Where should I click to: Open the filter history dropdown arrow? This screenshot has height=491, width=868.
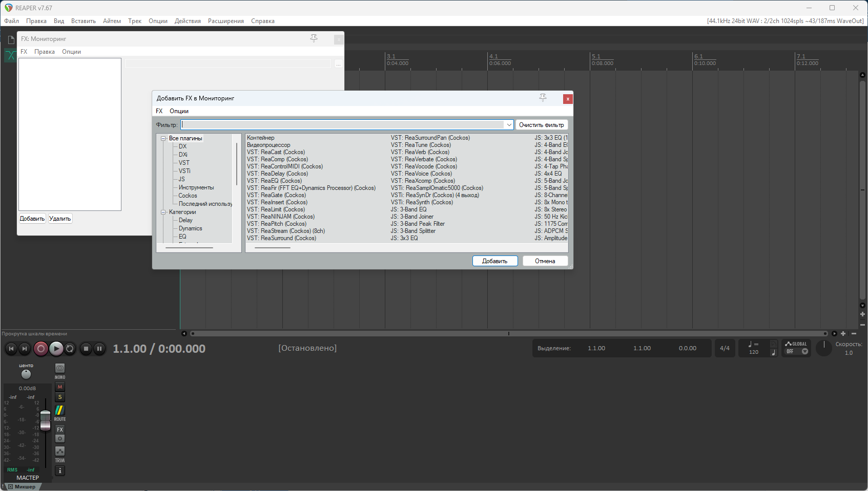tap(509, 125)
